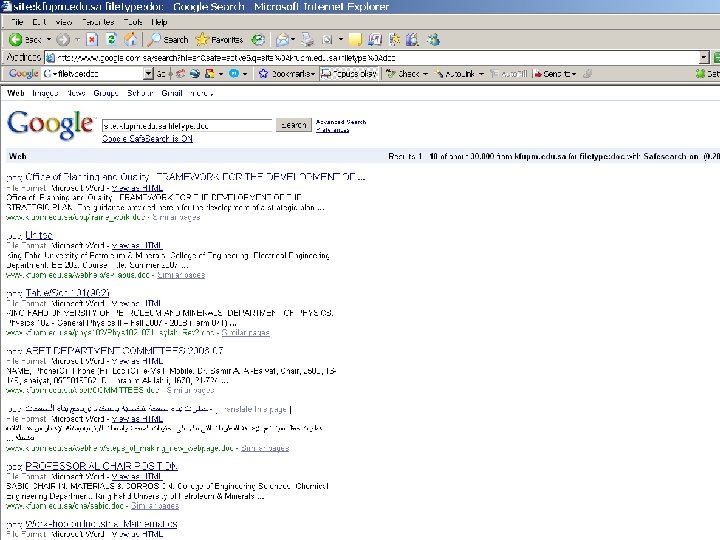The height and width of the screenshot is (540, 720).
Task: Open the Favorites menu
Action: coord(98,22)
